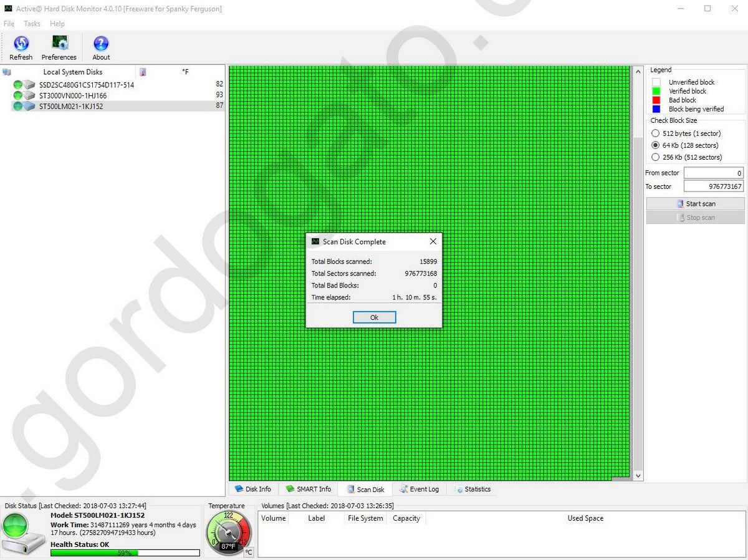Click the From sector input field
The image size is (748, 560).
click(713, 173)
